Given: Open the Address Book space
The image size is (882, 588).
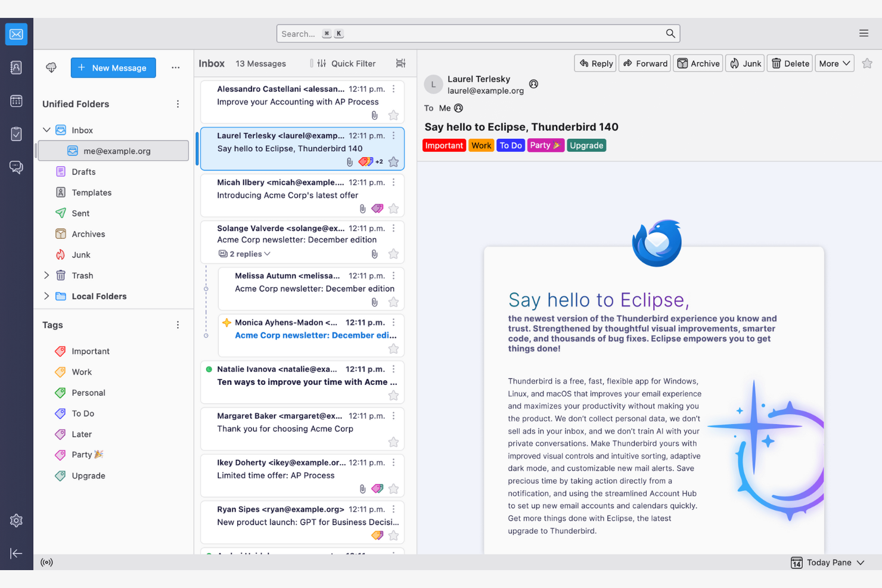Looking at the screenshot, I should point(16,67).
